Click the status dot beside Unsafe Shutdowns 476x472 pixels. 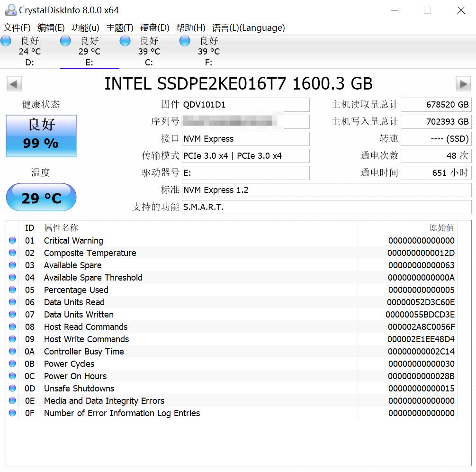click(12, 388)
